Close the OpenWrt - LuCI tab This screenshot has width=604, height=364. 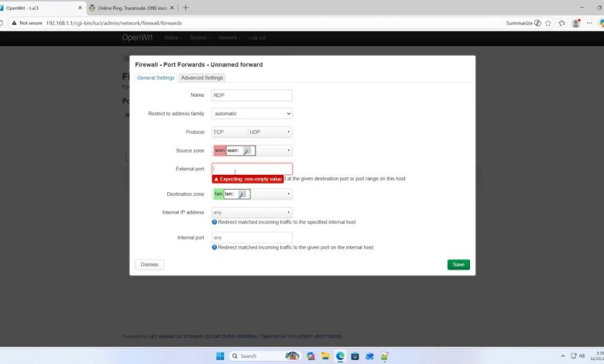pos(80,8)
